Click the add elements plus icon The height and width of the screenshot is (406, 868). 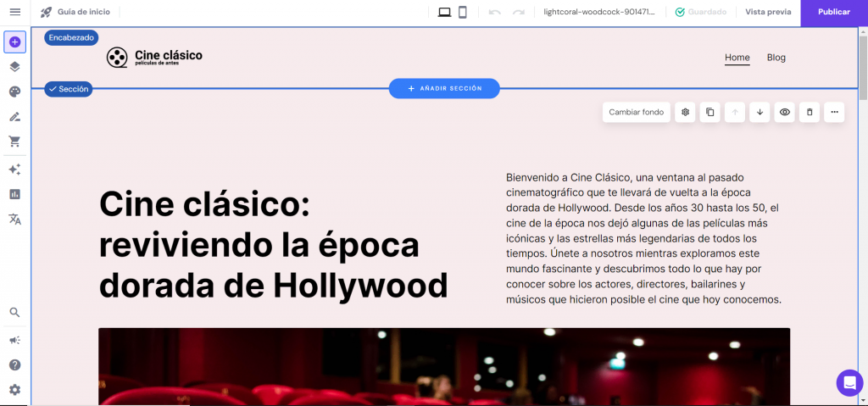(x=14, y=42)
